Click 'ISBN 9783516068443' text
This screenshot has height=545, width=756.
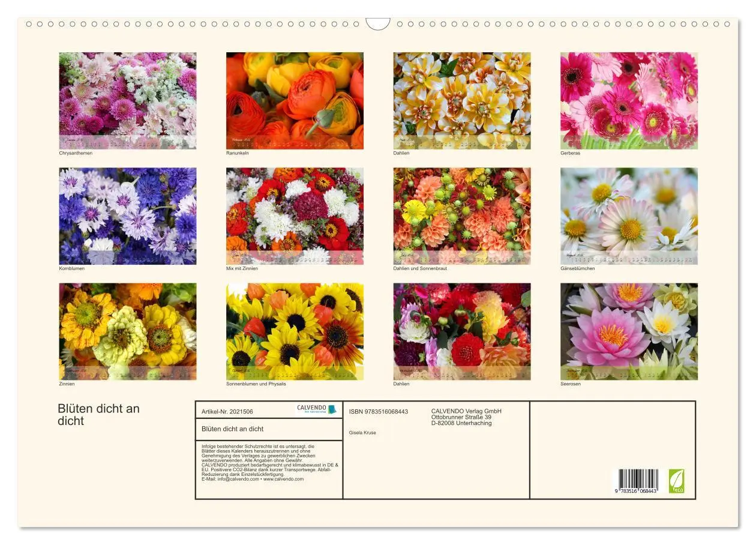(x=379, y=412)
